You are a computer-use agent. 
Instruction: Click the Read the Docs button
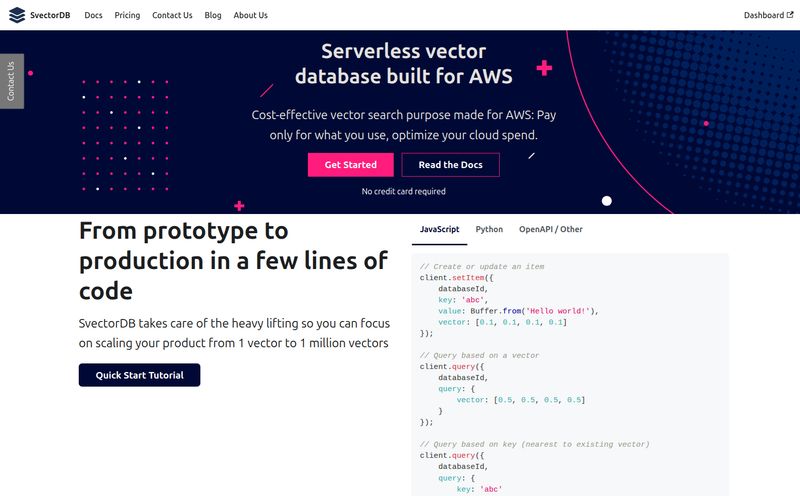pos(451,165)
